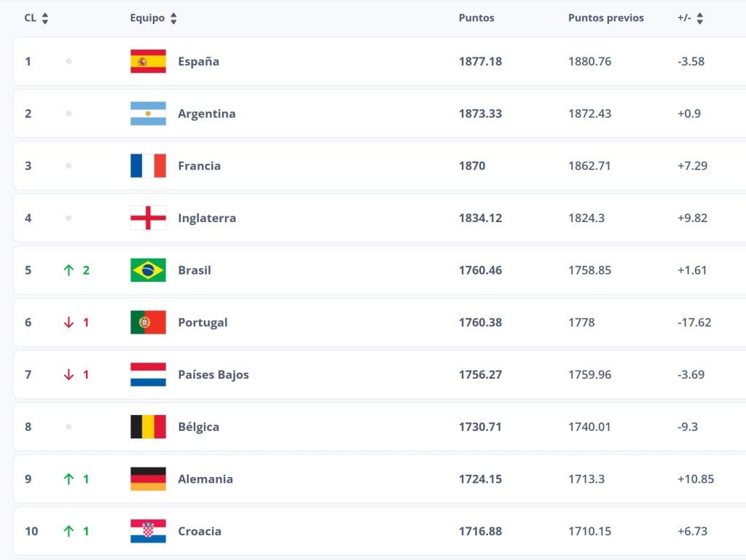Image resolution: width=746 pixels, height=560 pixels.
Task: Click the Belgium flag icon
Action: (x=148, y=427)
